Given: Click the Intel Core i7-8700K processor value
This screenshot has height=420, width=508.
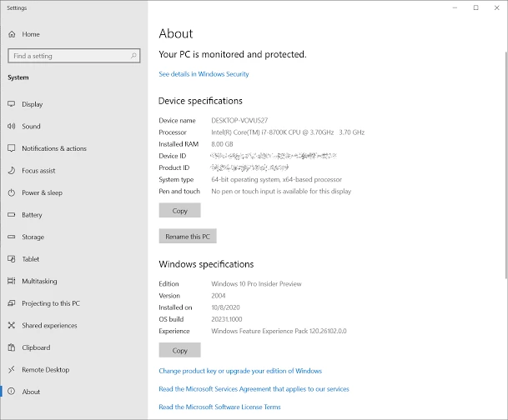Looking at the screenshot, I should pos(288,132).
